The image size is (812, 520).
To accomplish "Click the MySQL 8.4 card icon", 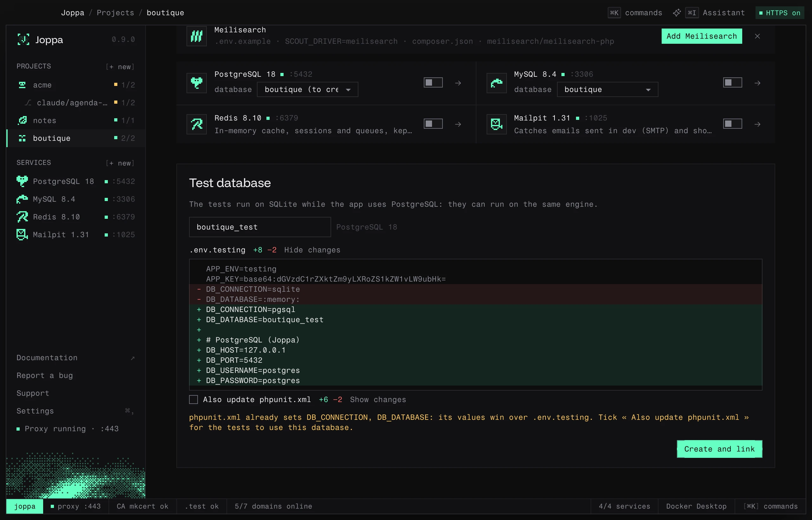I will pyautogui.click(x=496, y=83).
